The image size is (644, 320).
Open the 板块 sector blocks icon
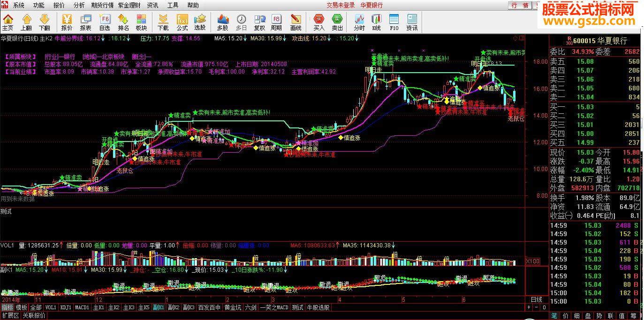[142, 22]
